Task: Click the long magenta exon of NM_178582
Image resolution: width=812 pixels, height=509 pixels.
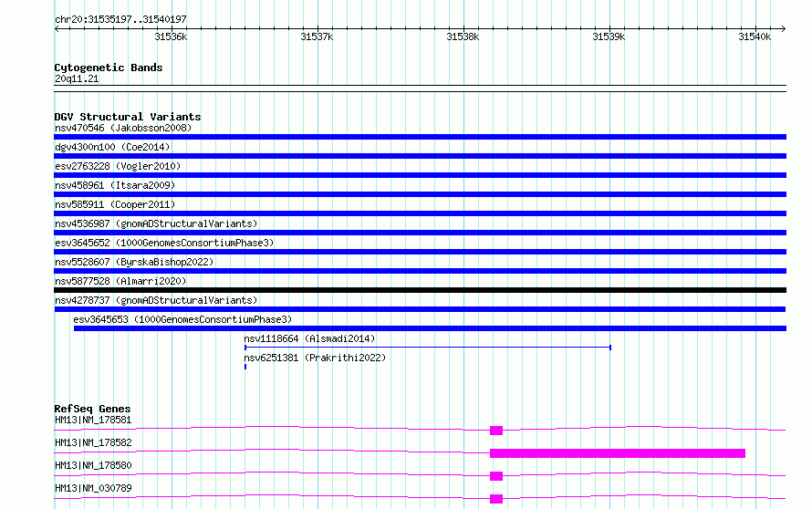Action: coord(618,453)
